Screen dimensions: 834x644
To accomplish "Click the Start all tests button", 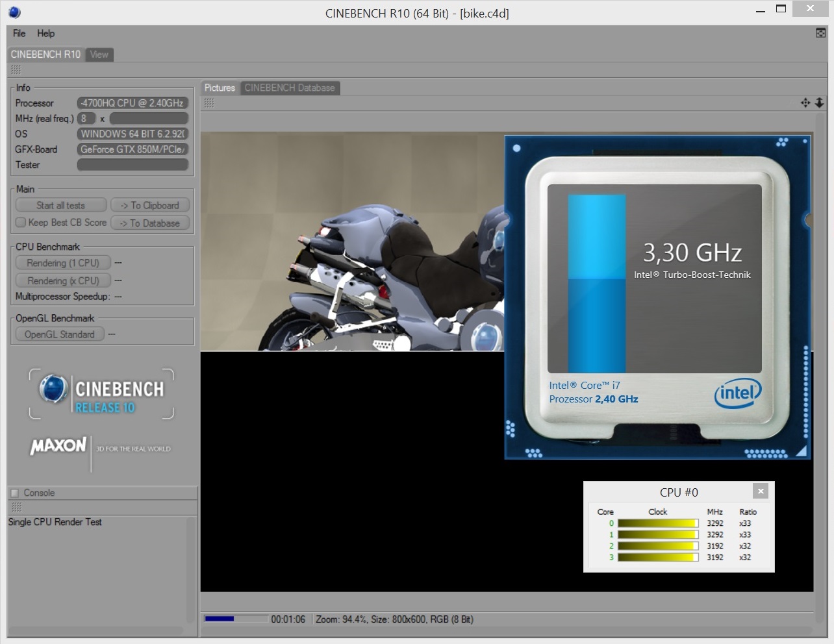I will (60, 205).
